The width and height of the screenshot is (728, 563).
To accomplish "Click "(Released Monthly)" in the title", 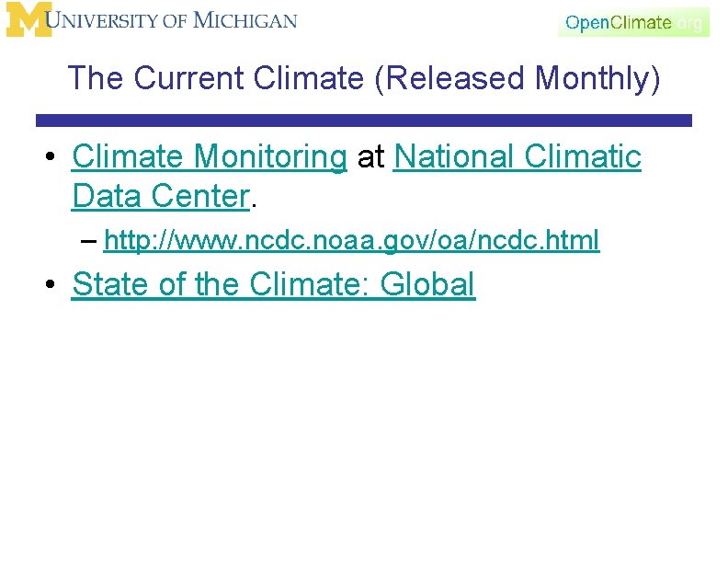I will click(x=518, y=78).
